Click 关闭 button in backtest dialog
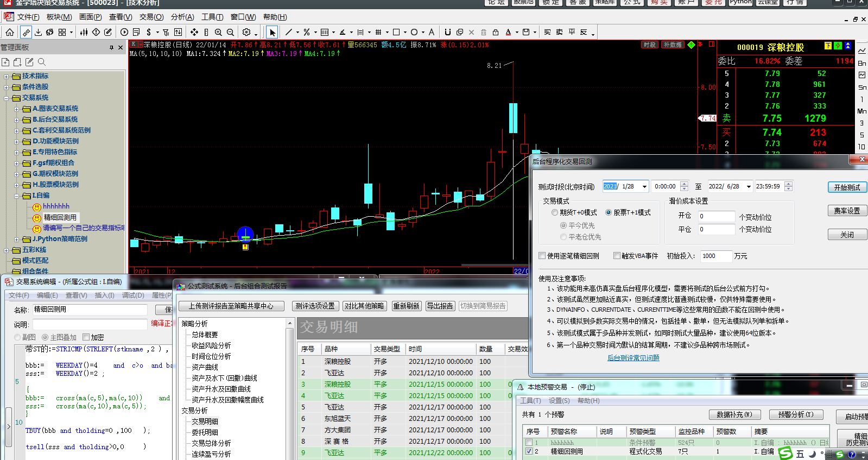 pos(847,235)
